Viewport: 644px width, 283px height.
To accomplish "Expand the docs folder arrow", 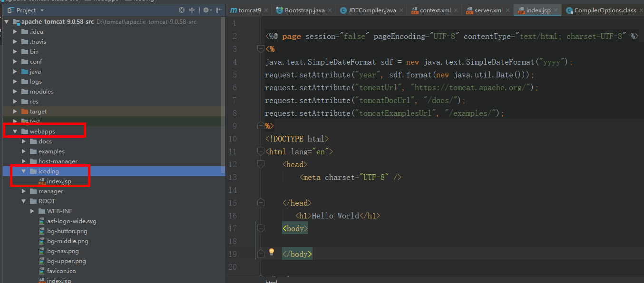I will (23, 141).
